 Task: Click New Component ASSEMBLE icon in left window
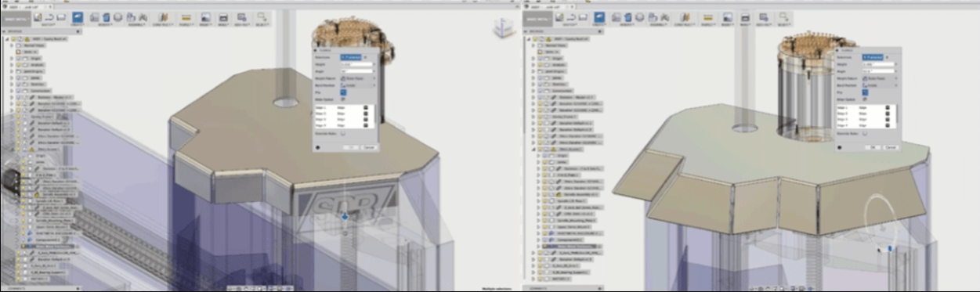coord(131,17)
